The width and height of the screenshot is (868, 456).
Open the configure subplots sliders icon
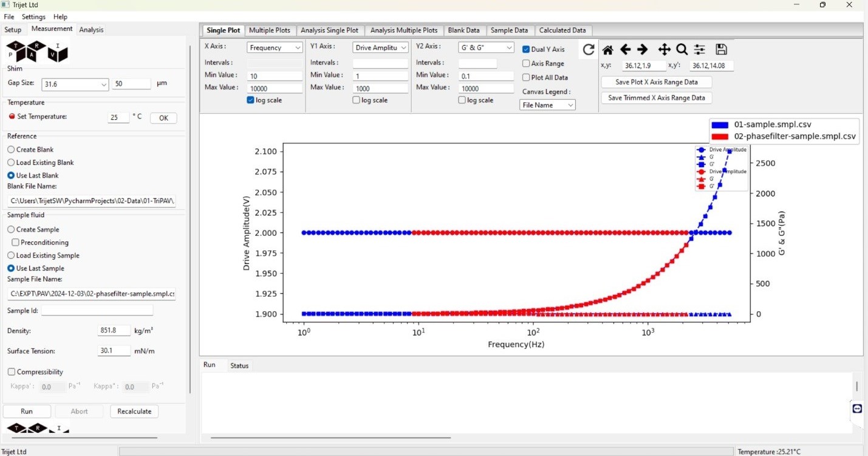[x=700, y=50]
